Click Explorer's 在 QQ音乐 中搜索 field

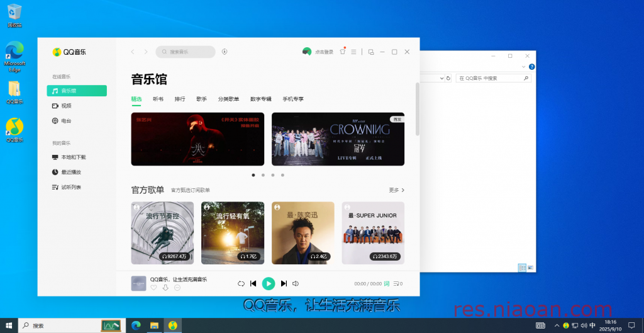point(494,78)
